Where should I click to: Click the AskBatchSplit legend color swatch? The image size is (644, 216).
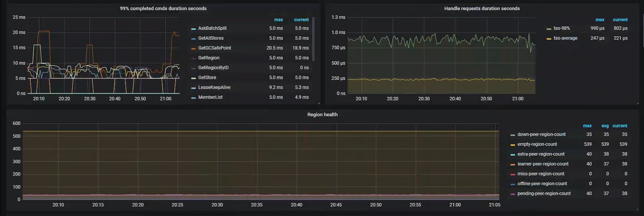tap(193, 29)
